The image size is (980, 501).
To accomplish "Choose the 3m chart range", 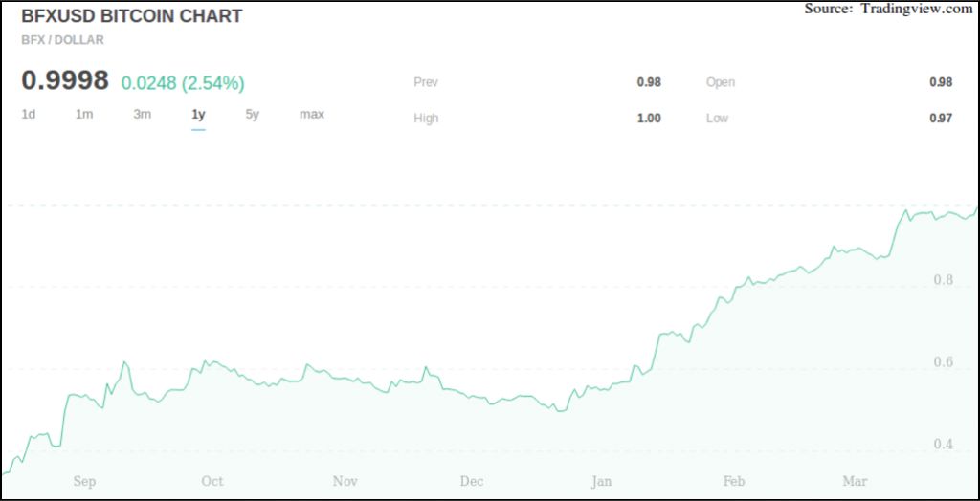I will pos(142,115).
